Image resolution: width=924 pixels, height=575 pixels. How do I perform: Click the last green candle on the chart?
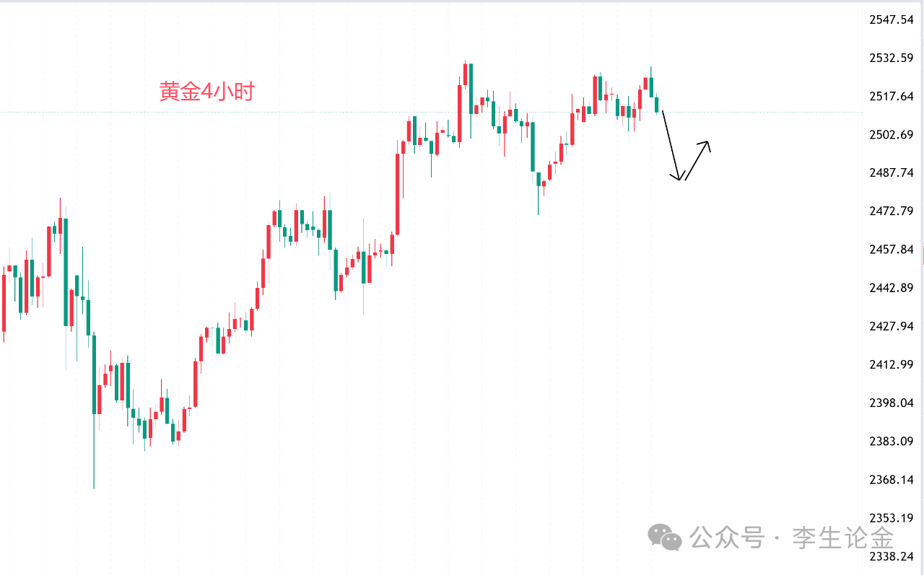coord(657,105)
